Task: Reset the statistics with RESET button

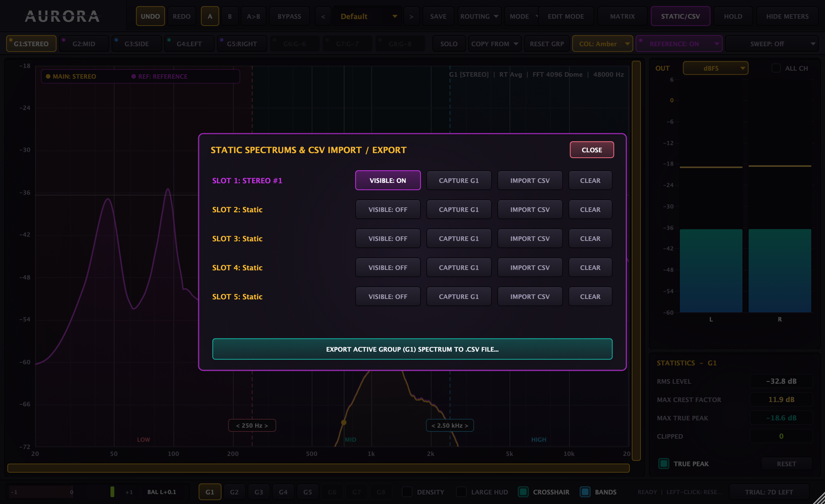Action: point(786,464)
